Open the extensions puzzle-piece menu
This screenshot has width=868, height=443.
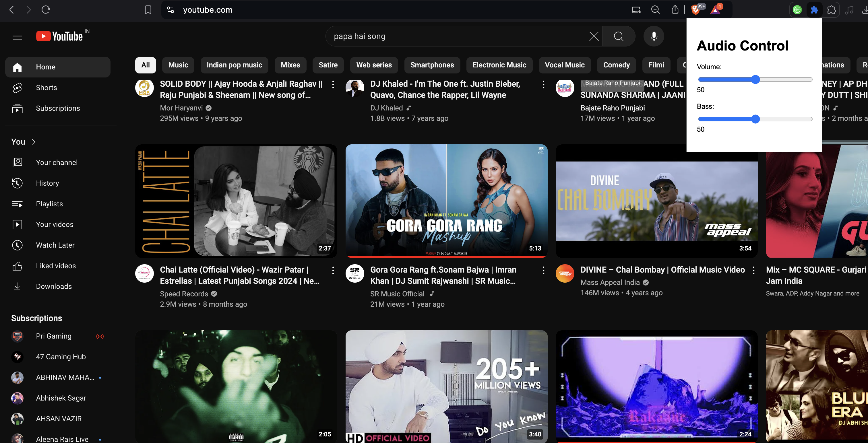point(832,10)
